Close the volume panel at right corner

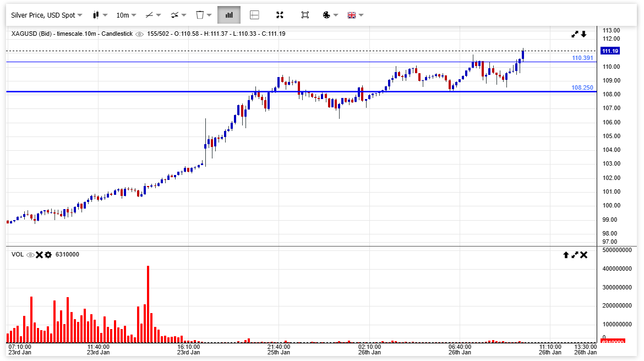584,255
